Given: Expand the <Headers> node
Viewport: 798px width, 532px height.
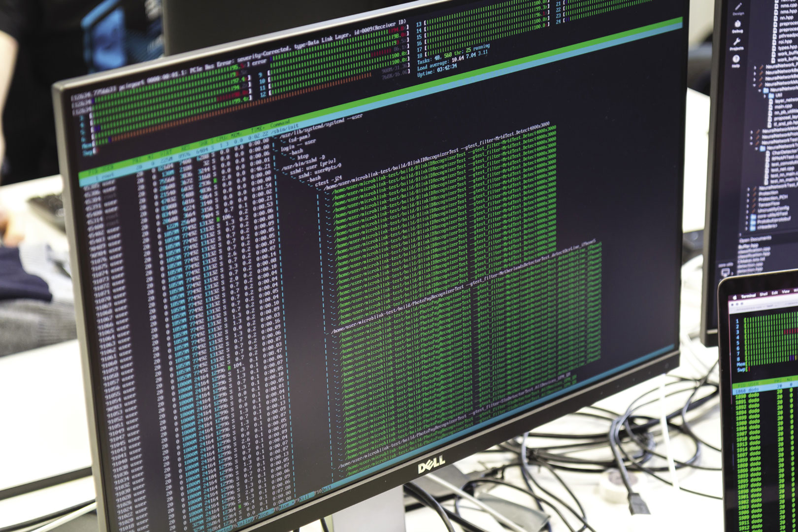Looking at the screenshot, I should pyautogui.click(x=746, y=229).
